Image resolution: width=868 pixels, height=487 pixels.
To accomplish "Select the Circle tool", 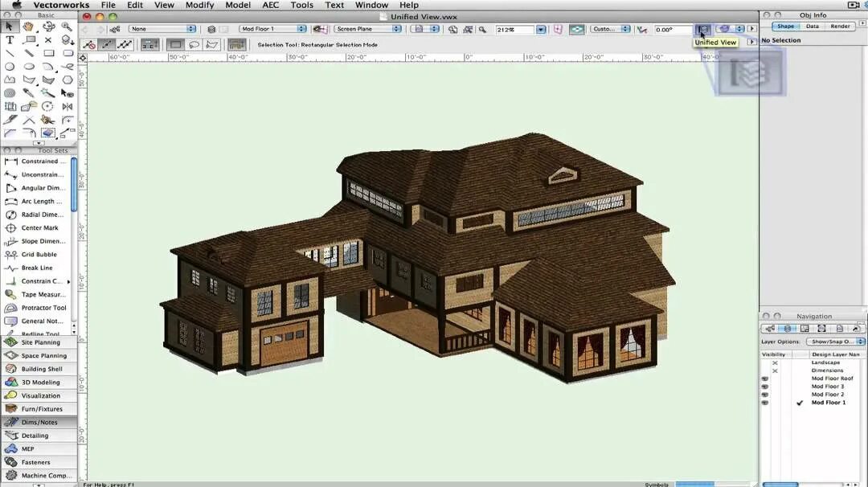I will 10,67.
